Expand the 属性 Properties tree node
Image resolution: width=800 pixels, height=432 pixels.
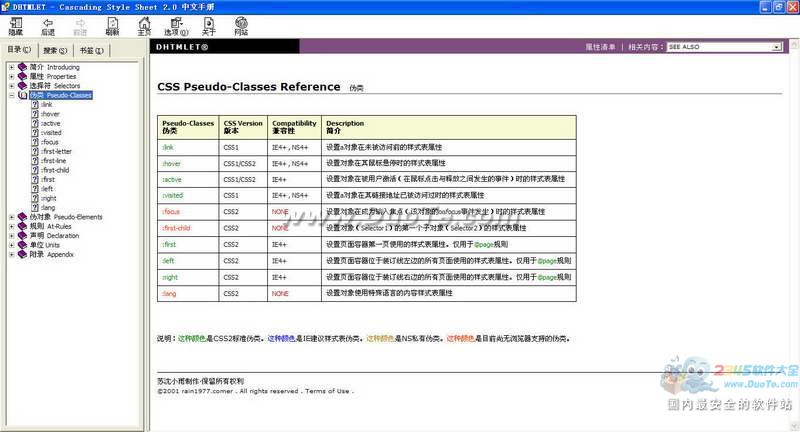pos(11,76)
